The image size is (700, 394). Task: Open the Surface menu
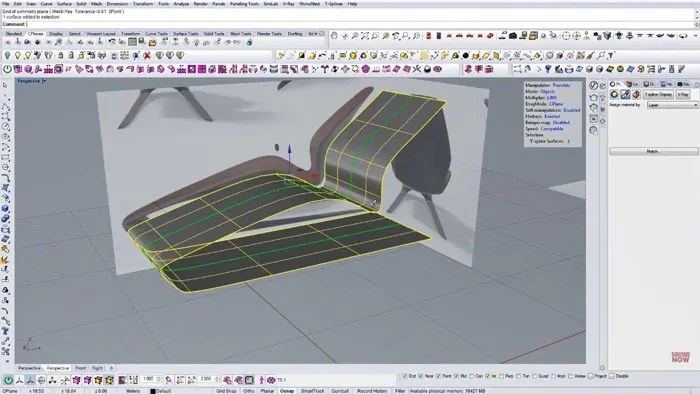point(64,4)
